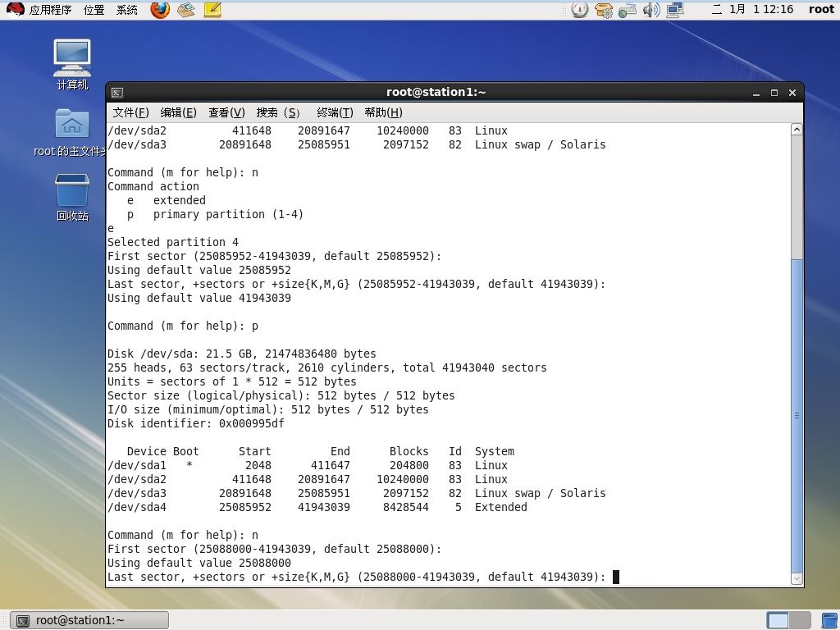Viewport: 840px width, 630px height.
Task: Click the volume speaker icon
Action: pyautogui.click(x=651, y=10)
